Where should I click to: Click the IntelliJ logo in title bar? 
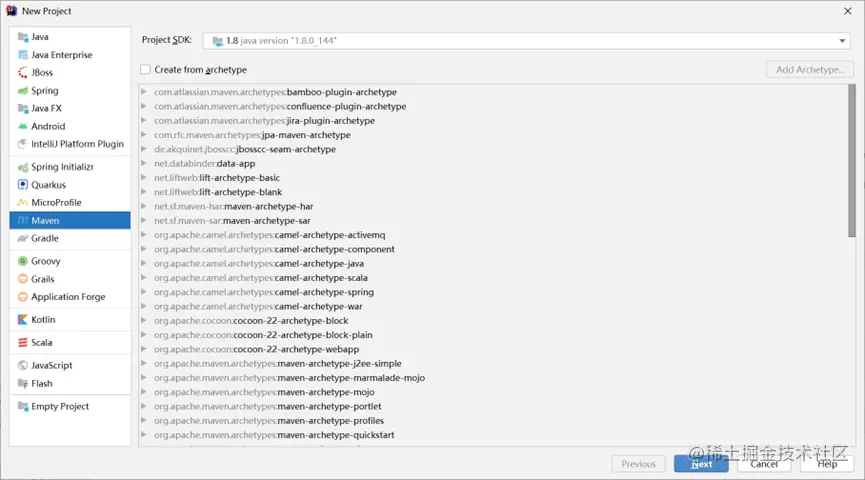click(11, 10)
